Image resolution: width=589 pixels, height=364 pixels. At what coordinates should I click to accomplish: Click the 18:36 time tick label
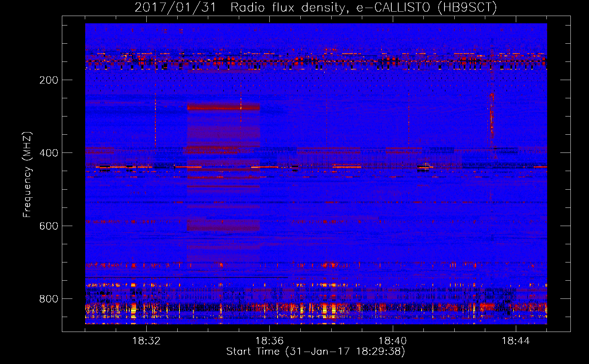click(269, 341)
